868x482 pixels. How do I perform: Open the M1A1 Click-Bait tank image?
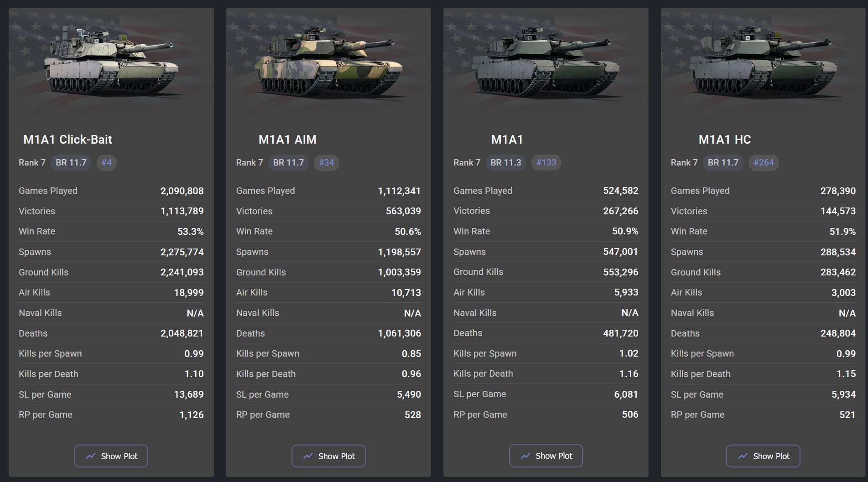click(x=111, y=62)
